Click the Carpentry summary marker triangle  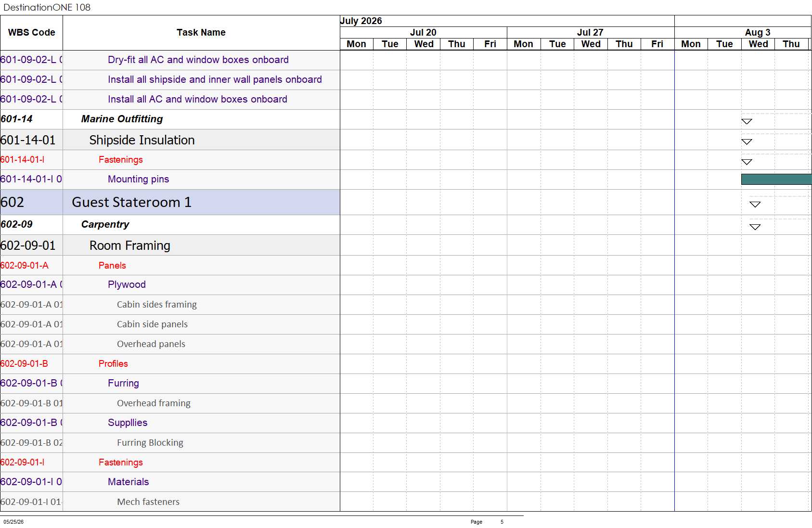tap(755, 227)
